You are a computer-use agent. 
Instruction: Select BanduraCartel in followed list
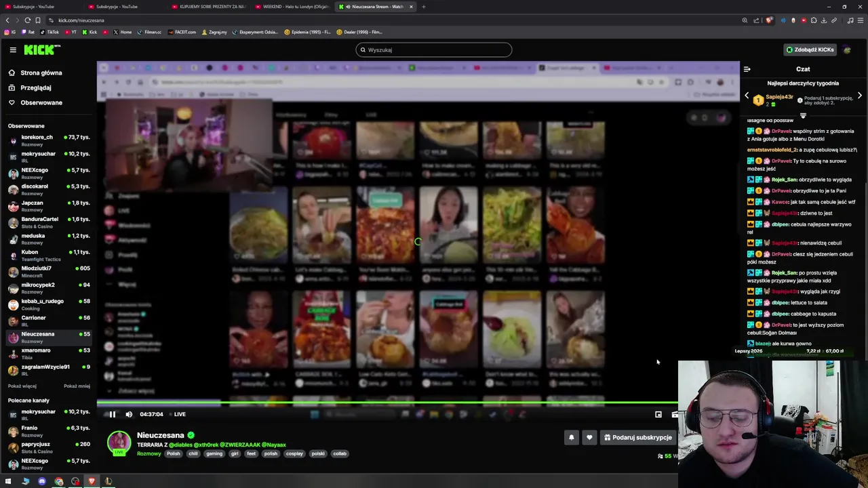click(x=49, y=222)
